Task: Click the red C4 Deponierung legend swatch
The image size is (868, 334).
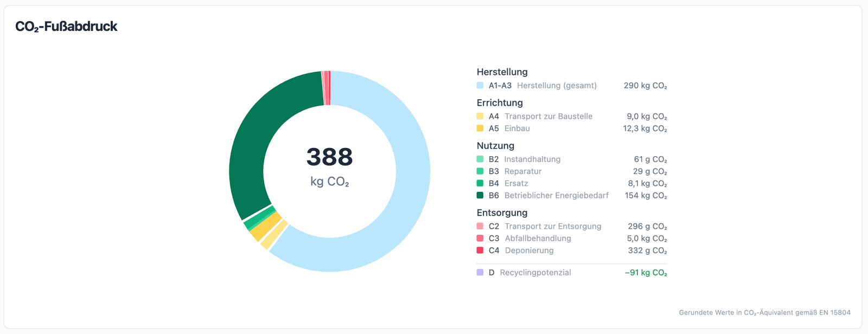Action: click(480, 250)
